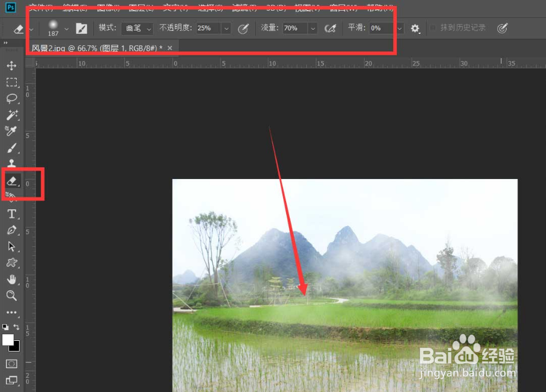Select the Magic Wand tool
Screen dimensions: 546x392
coord(11,115)
